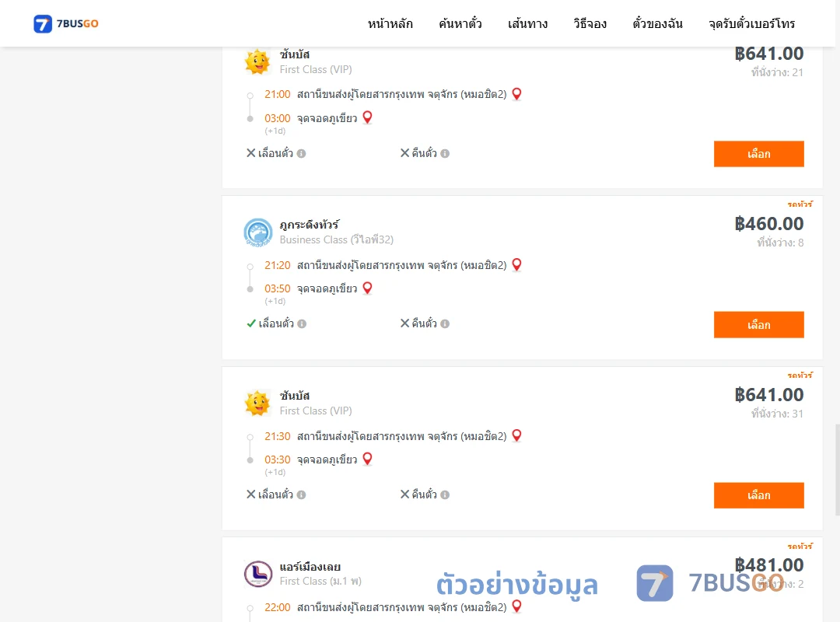Click the ฿481.00 price text
Viewport: 840px width, 622px height.
pyautogui.click(x=768, y=564)
